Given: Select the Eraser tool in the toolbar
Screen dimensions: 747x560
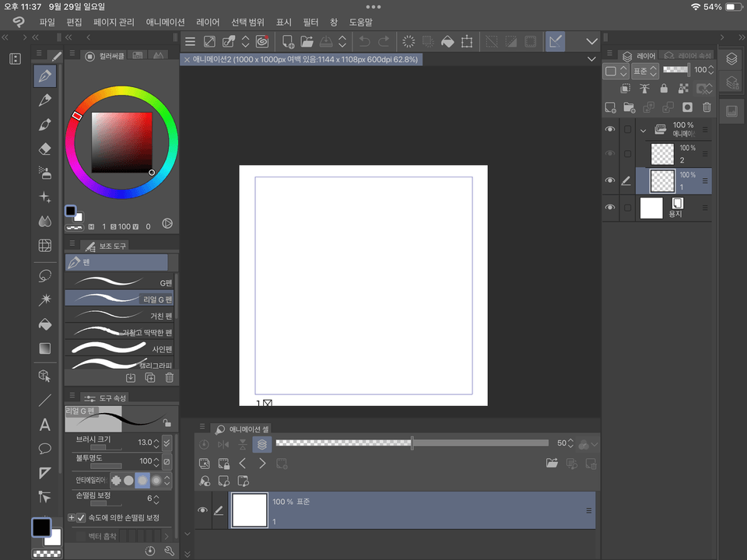Looking at the screenshot, I should (44, 149).
